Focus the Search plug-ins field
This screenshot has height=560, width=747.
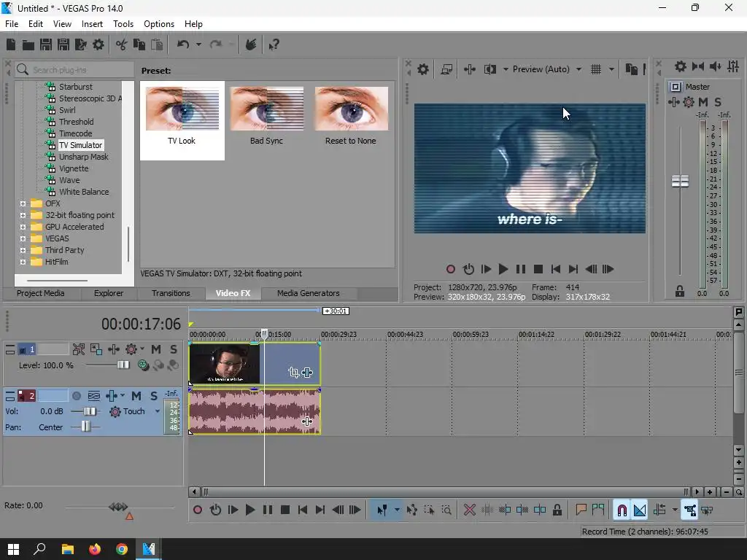[74, 70]
